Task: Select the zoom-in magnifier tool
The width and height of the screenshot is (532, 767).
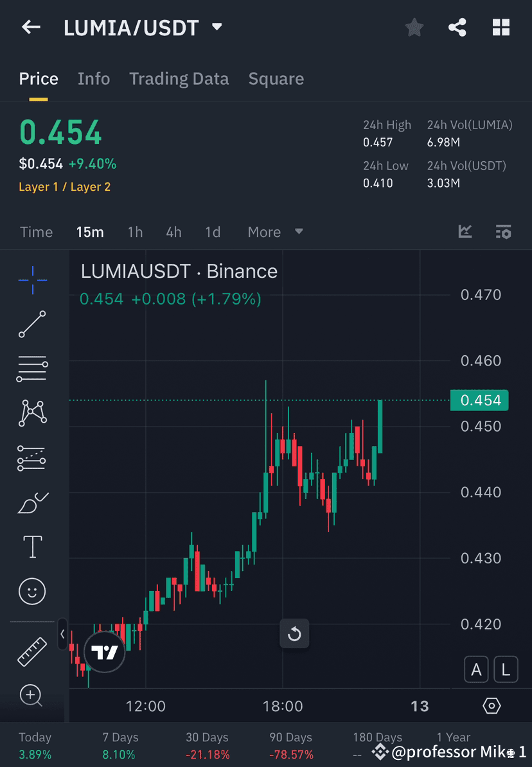Action: pos(32,696)
